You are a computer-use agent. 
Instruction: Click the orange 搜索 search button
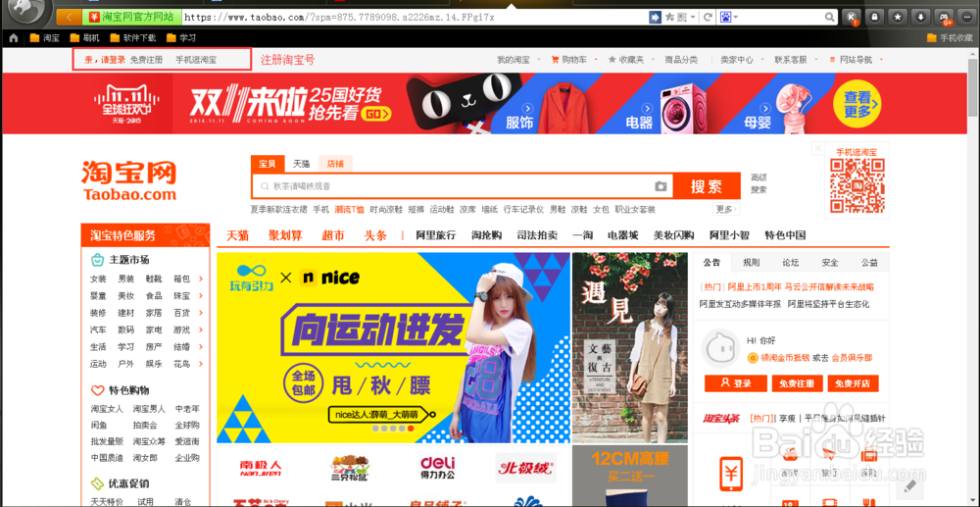(707, 186)
